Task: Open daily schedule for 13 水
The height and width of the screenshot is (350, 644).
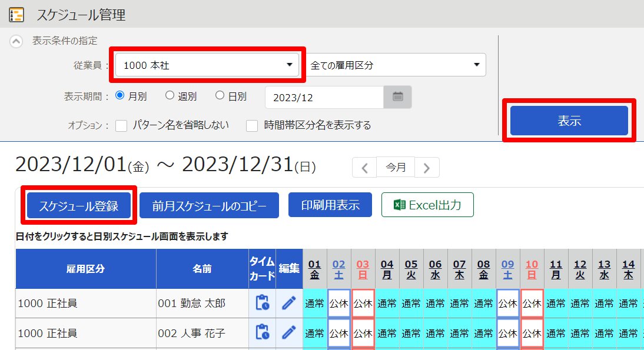Action: point(604,269)
